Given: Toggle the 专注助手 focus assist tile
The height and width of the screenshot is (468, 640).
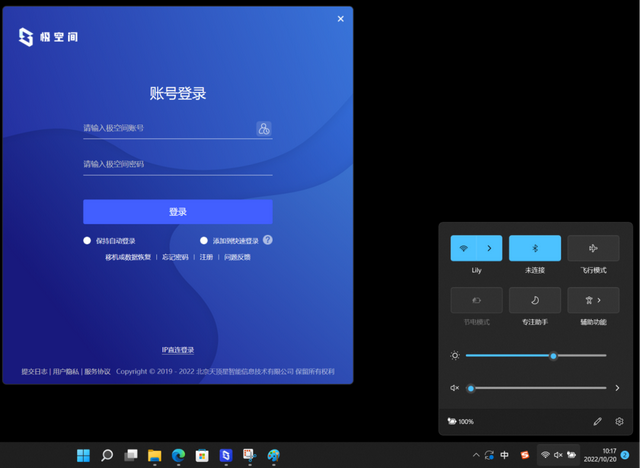Looking at the screenshot, I should pyautogui.click(x=535, y=300).
